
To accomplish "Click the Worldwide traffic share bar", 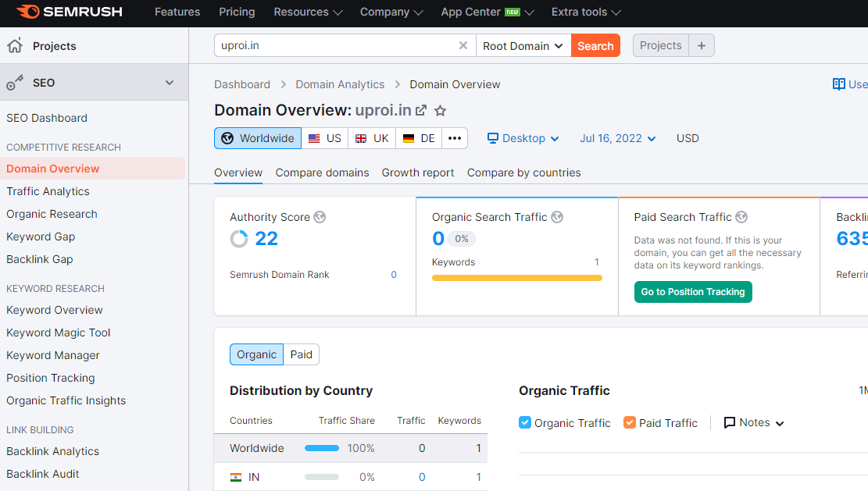I will pos(322,448).
